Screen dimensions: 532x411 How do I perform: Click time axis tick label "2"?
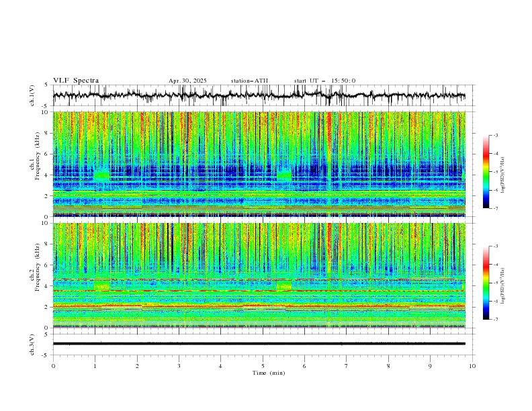click(137, 366)
